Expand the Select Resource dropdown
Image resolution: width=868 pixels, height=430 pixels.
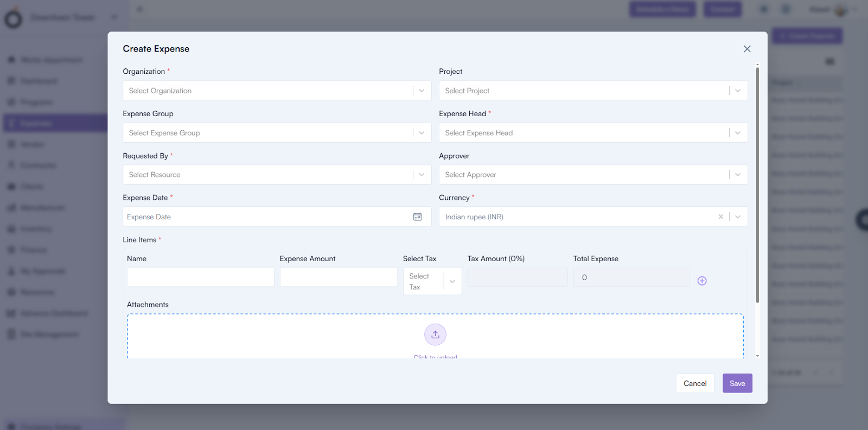click(x=422, y=174)
